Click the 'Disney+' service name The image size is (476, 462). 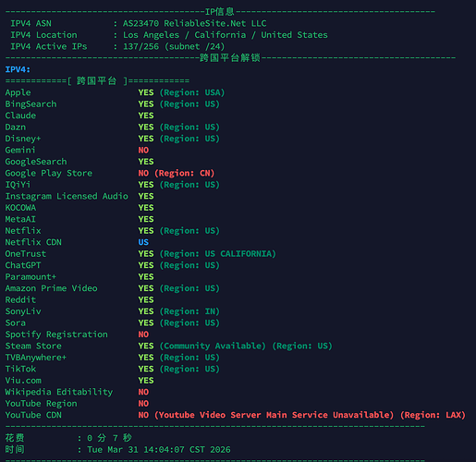coord(23,139)
